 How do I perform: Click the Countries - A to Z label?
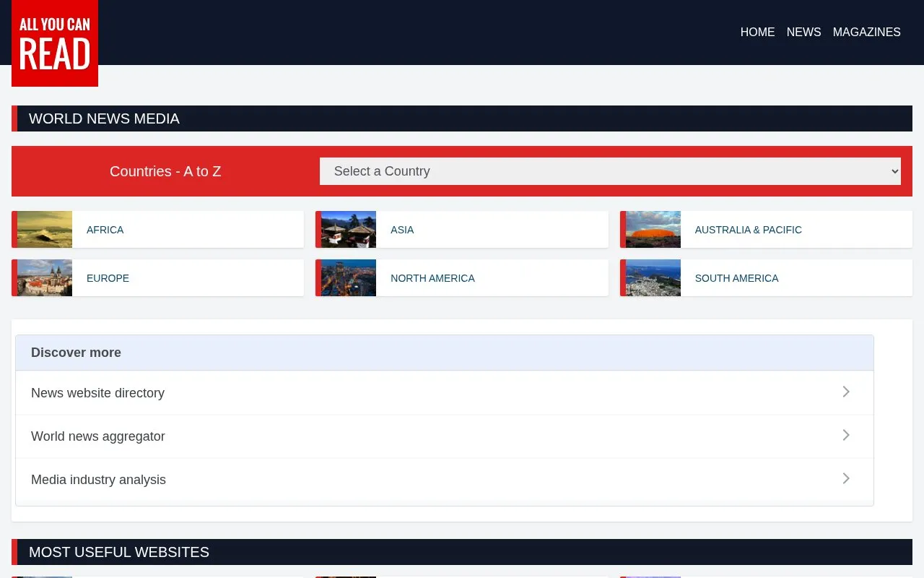click(165, 171)
